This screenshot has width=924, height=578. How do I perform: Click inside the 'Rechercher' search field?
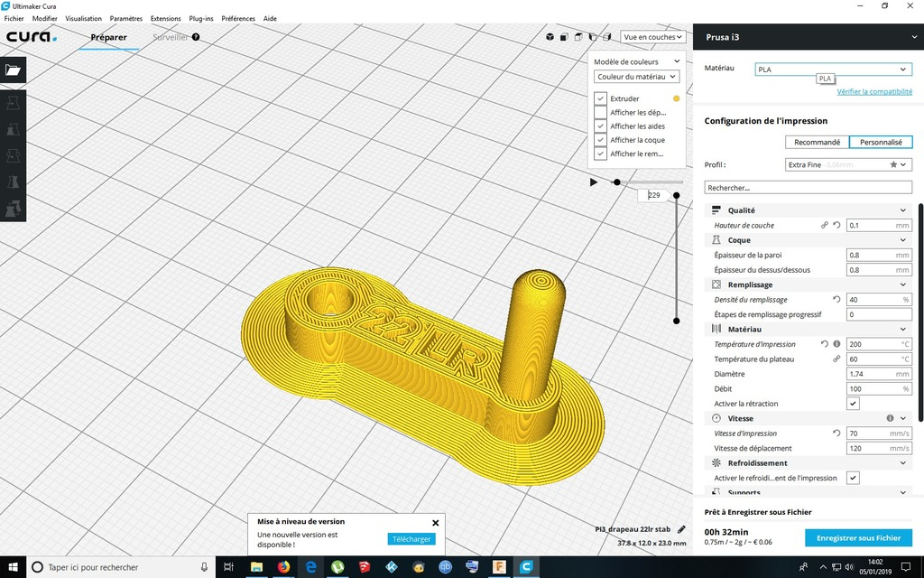point(808,187)
